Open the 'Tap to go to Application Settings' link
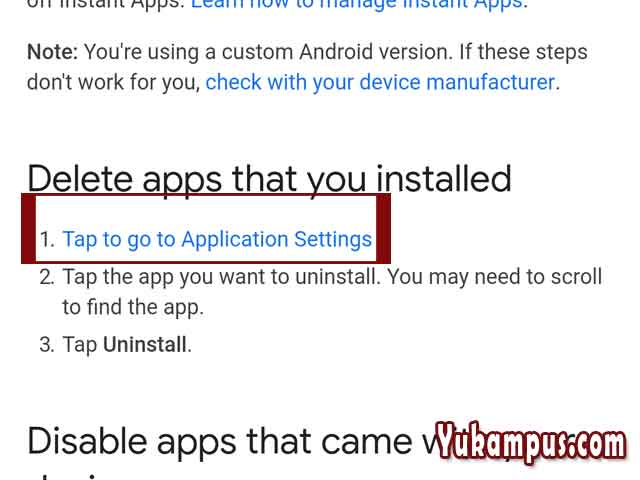This screenshot has width=640, height=480. click(x=217, y=240)
